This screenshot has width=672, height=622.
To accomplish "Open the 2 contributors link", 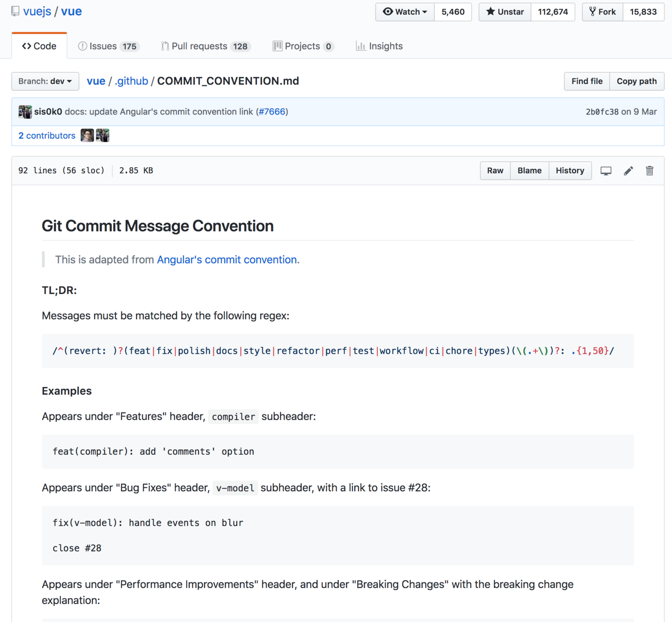I will [47, 135].
